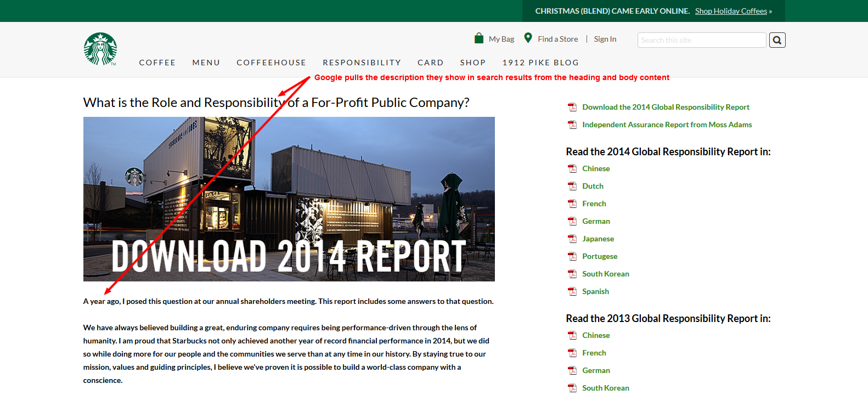Open Download the 2014 Global Responsibility Report link
This screenshot has height=395, width=868.
pyautogui.click(x=666, y=107)
